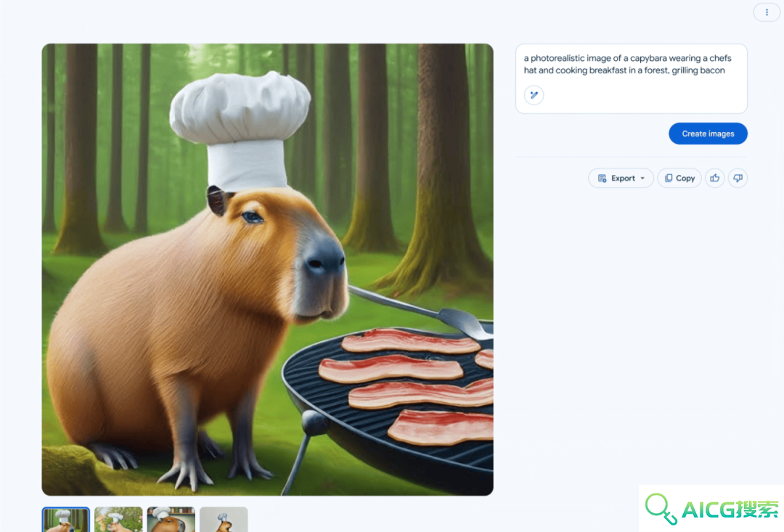Give a thumbs down rating
The height and width of the screenshot is (532, 784).
tap(738, 178)
